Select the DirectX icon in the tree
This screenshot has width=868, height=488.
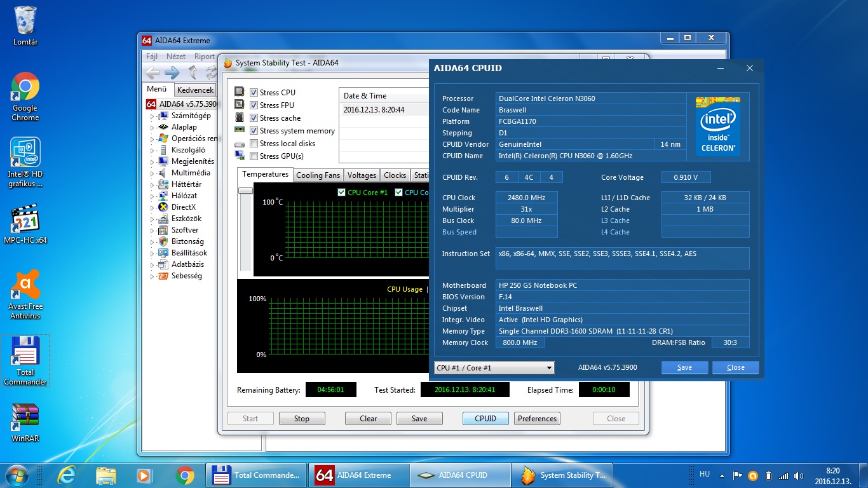point(163,207)
